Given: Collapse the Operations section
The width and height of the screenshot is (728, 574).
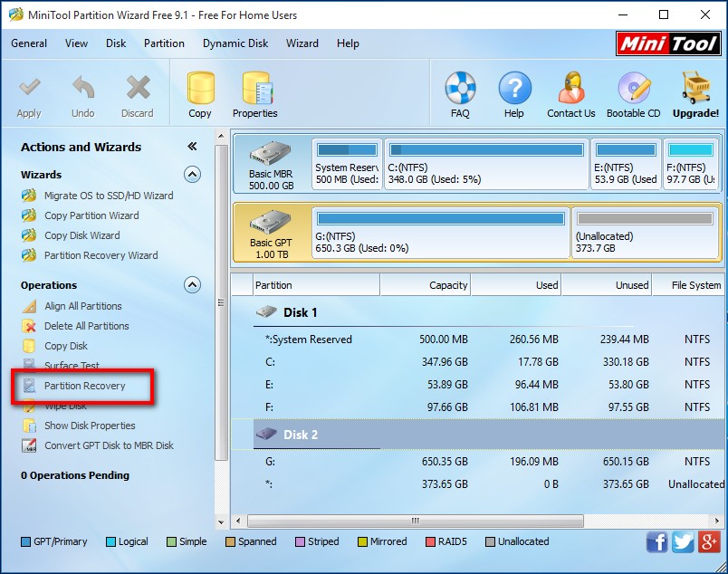Looking at the screenshot, I should click(192, 284).
